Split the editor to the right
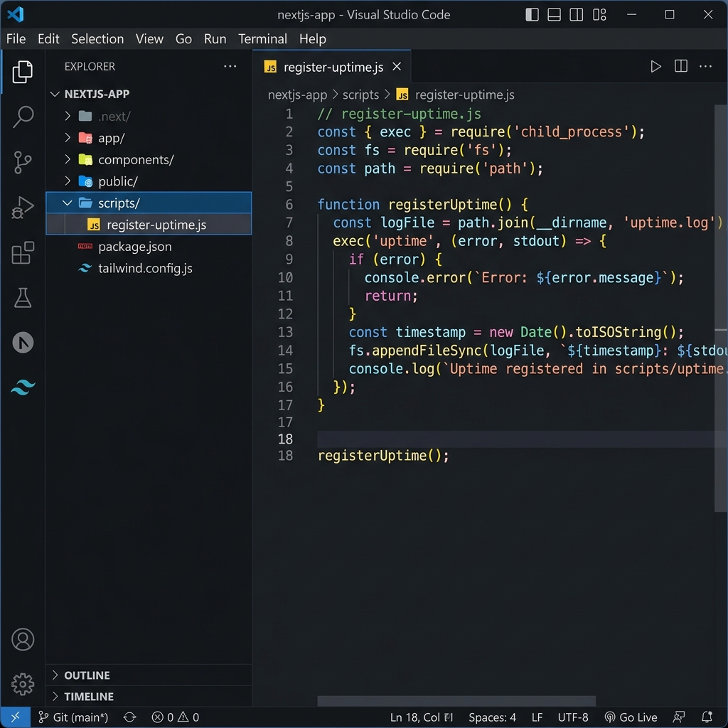The width and height of the screenshot is (728, 728). point(680,66)
